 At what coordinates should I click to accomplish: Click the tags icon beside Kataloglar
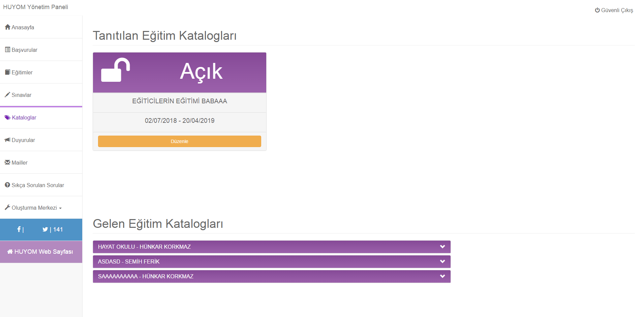pos(7,117)
